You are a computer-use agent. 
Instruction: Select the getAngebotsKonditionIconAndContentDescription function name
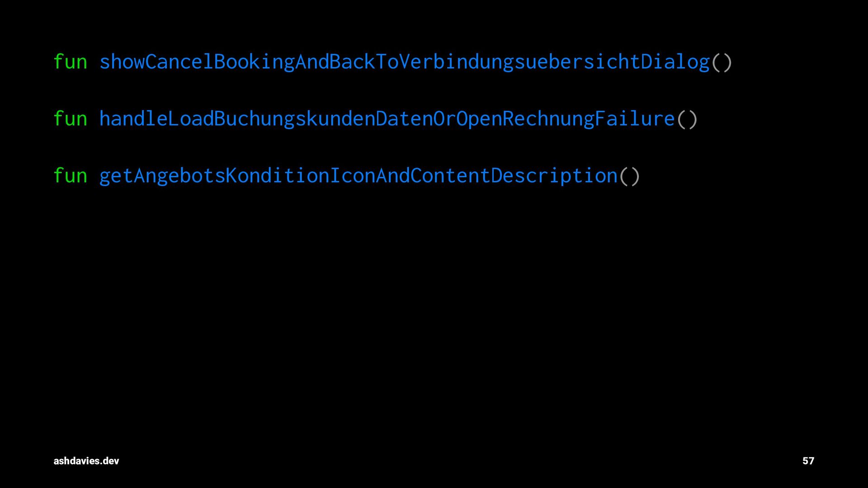[359, 176]
